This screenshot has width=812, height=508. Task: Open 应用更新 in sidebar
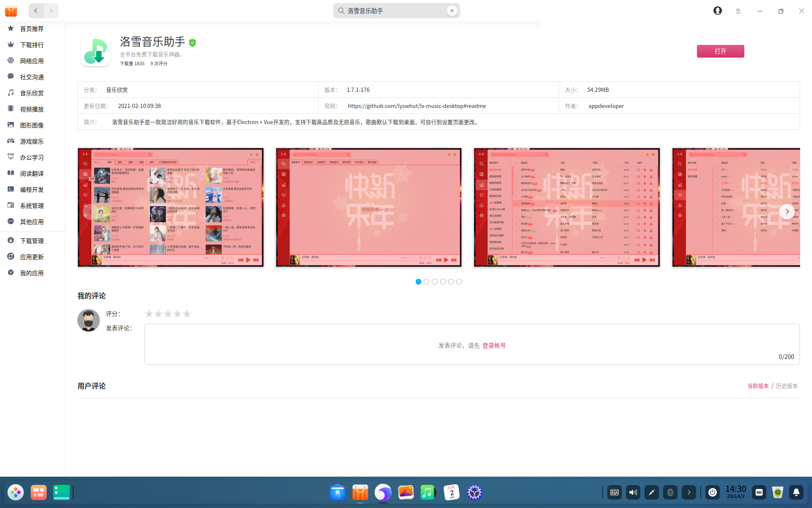tap(32, 257)
